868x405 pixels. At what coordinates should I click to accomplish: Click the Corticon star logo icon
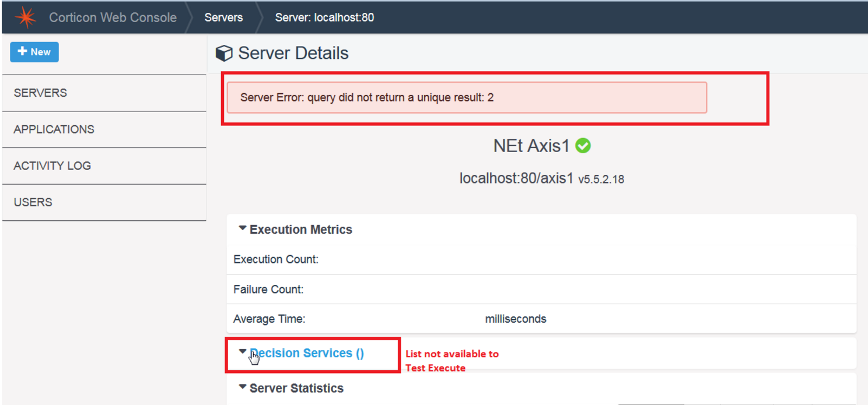(x=25, y=17)
